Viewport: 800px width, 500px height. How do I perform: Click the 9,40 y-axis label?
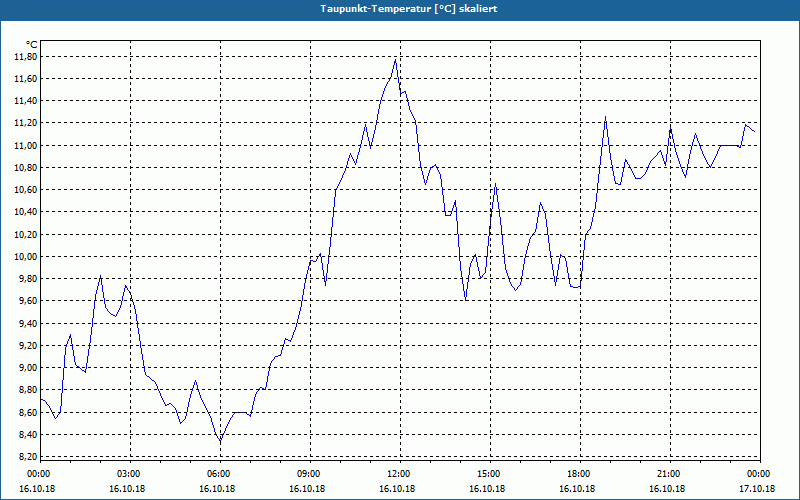[28, 323]
